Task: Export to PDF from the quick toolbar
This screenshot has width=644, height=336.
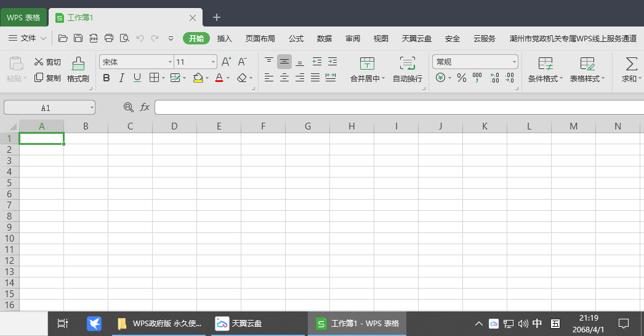Action: point(94,38)
